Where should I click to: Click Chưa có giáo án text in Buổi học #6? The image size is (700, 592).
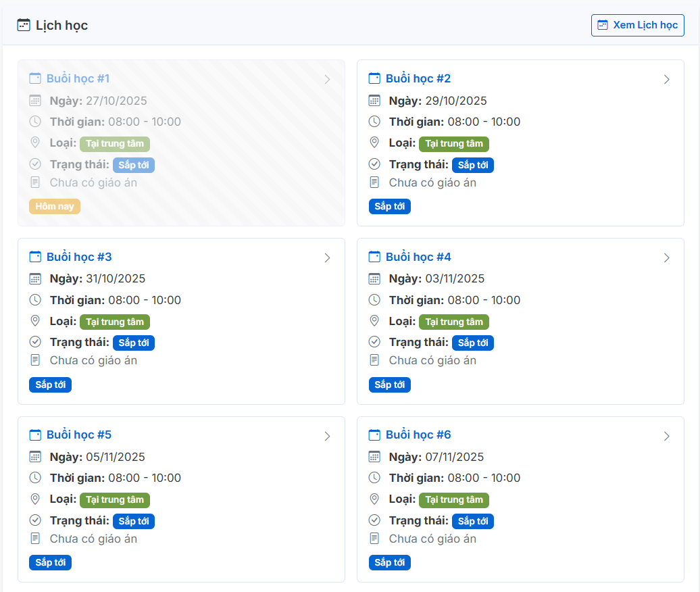[432, 539]
